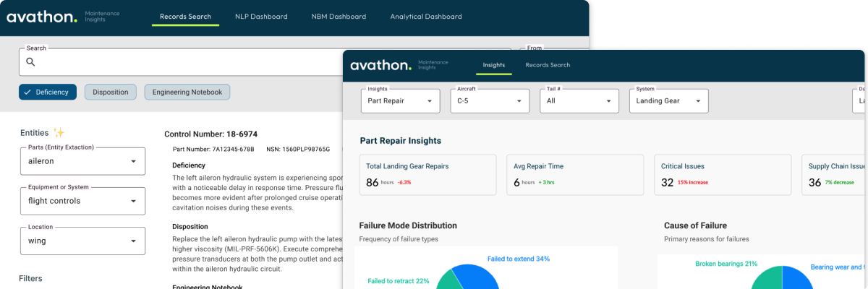Click the Primary reasons for failures subtitle
The image size is (868, 289).
(x=707, y=239)
